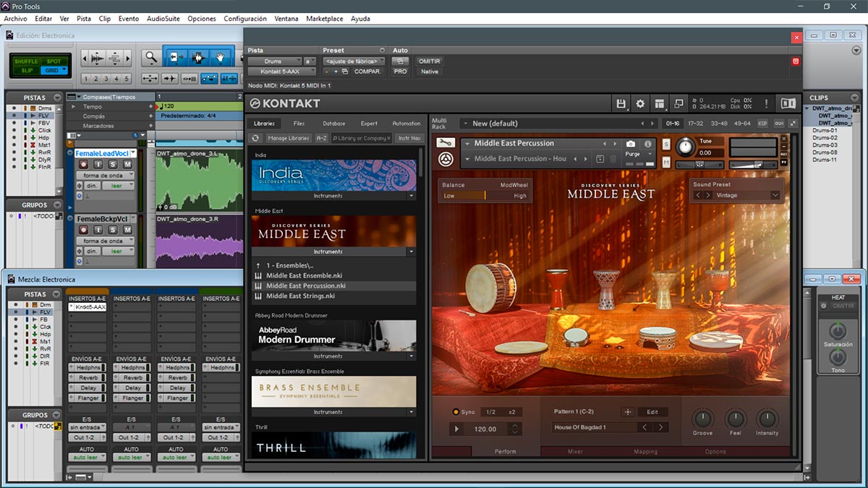This screenshot has height=488, width=868.
Task: Click the next sound preset arrow
Action: (708, 195)
